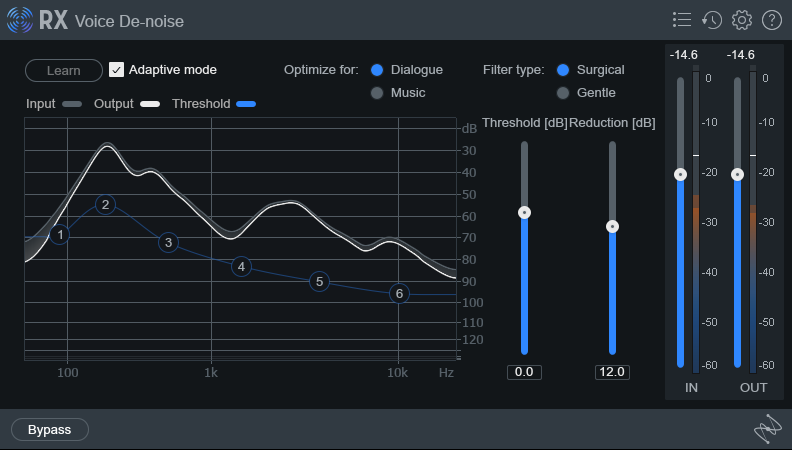Select Music optimize option
This screenshot has width=792, height=450.
pos(377,93)
